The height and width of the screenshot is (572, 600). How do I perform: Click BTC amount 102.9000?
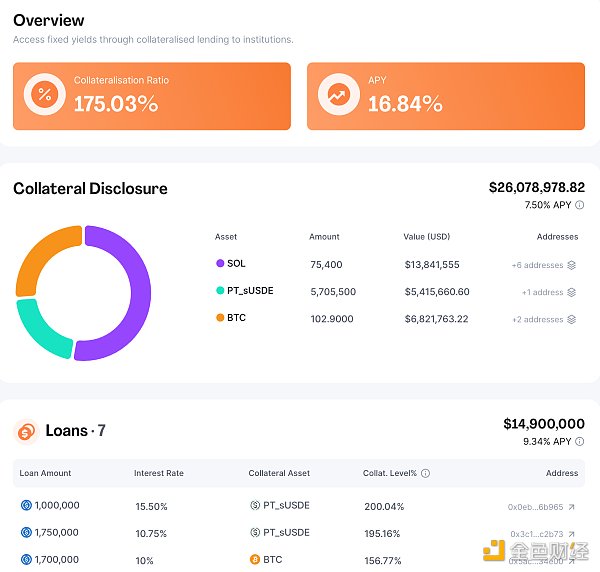tap(332, 319)
